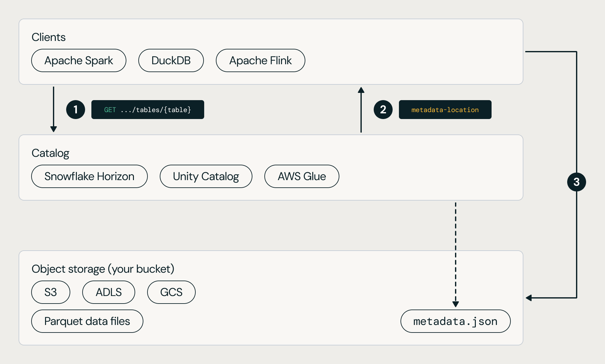Image resolution: width=605 pixels, height=364 pixels.
Task: Click the GET .../tables/{table} code label
Action: click(x=148, y=110)
